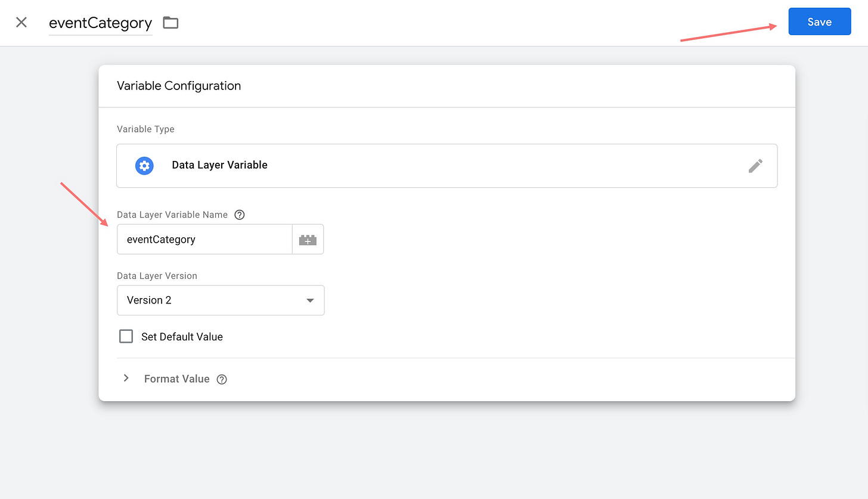
Task: Insert a variable using the brick plus icon
Action: [308, 240]
